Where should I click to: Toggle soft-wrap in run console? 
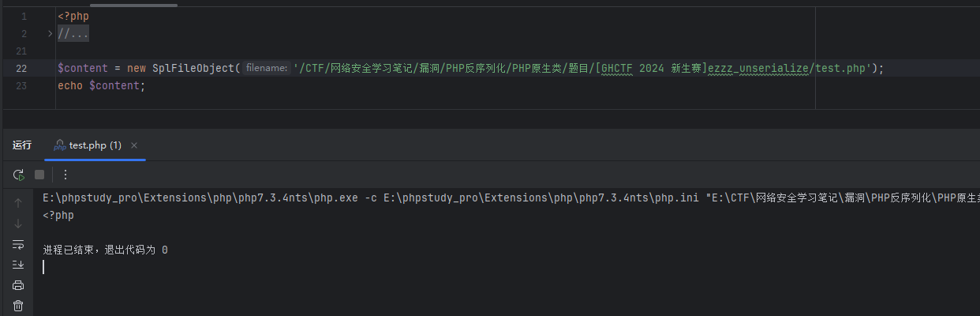tap(18, 244)
